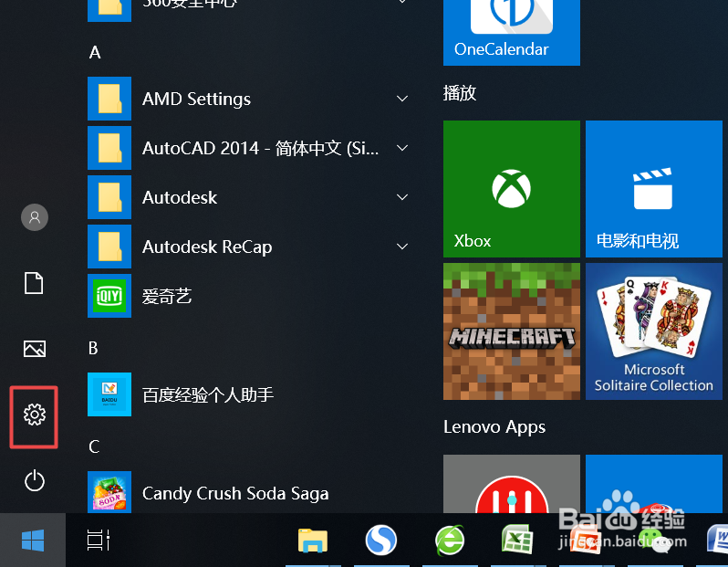This screenshot has width=728, height=567.
Task: Click the Power button icon
Action: click(x=35, y=480)
